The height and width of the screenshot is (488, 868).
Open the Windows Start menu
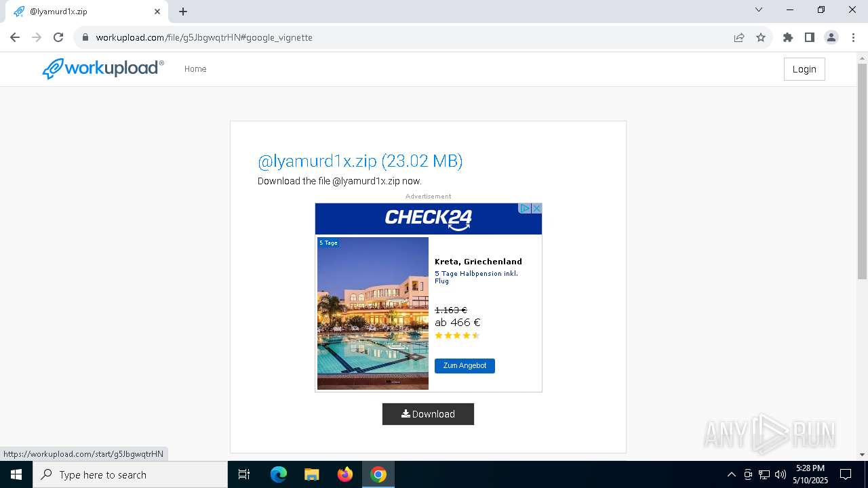coord(16,474)
